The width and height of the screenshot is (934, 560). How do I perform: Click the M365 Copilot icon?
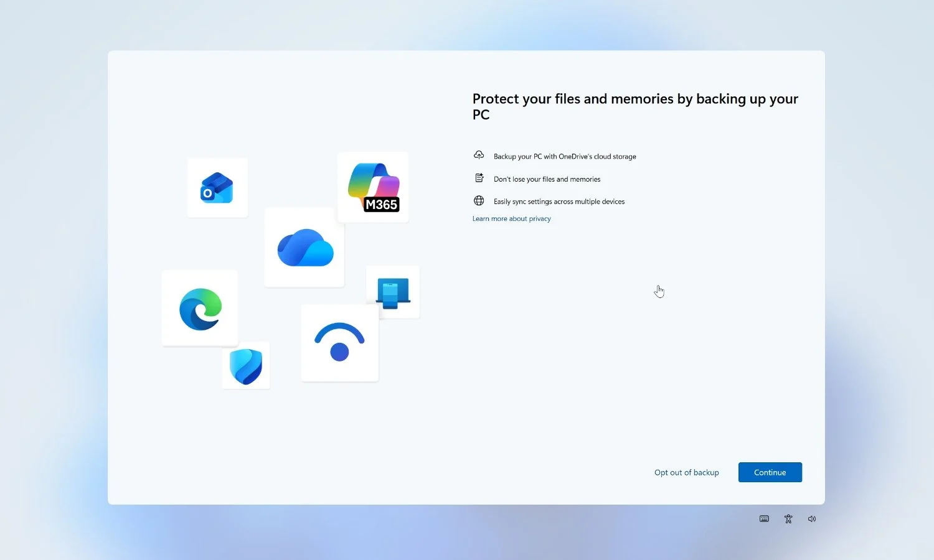pos(373,187)
